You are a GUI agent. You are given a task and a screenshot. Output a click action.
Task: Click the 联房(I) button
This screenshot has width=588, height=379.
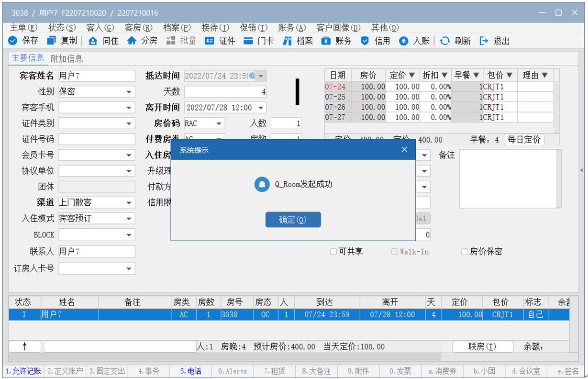click(x=483, y=346)
